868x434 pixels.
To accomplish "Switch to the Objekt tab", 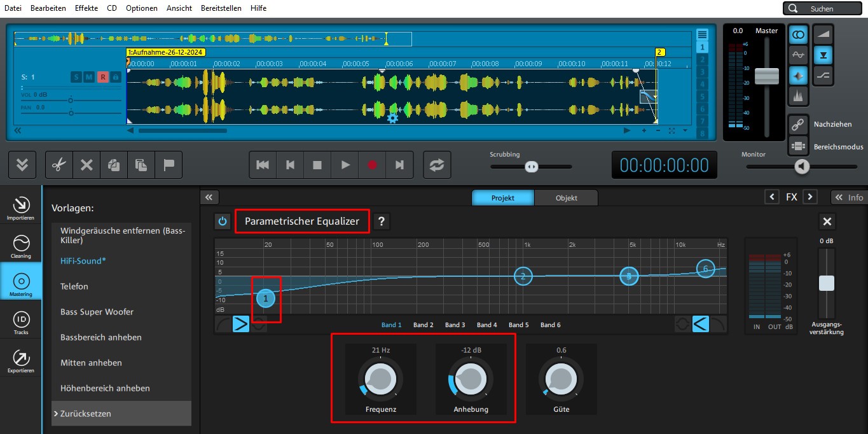I will (566, 197).
